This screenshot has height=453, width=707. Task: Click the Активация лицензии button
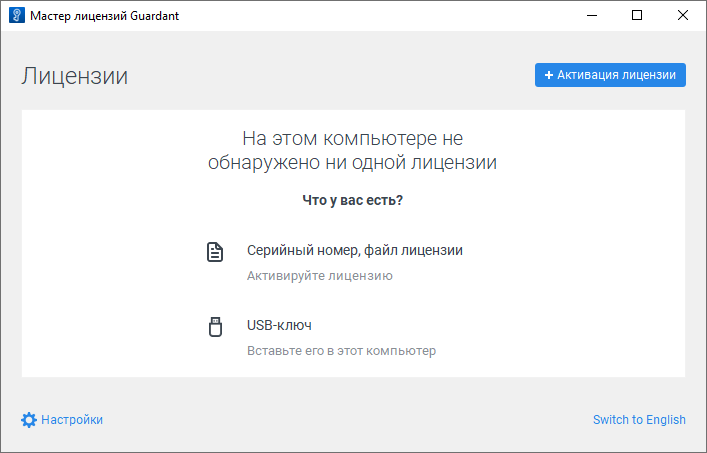[x=610, y=75]
